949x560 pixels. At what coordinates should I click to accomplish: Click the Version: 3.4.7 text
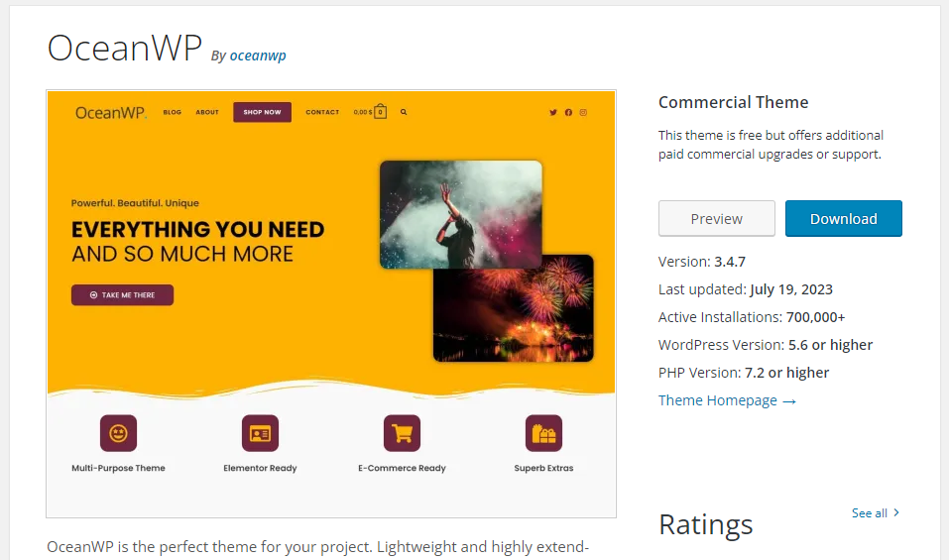(x=701, y=262)
